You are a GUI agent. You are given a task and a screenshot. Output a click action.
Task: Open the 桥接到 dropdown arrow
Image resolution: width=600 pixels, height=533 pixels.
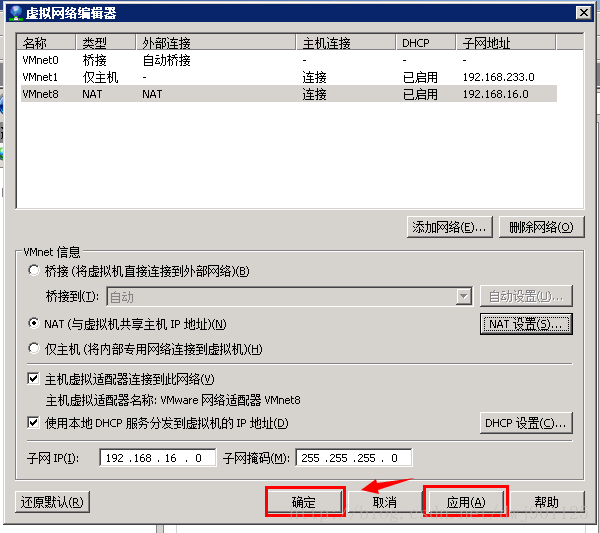(x=463, y=297)
